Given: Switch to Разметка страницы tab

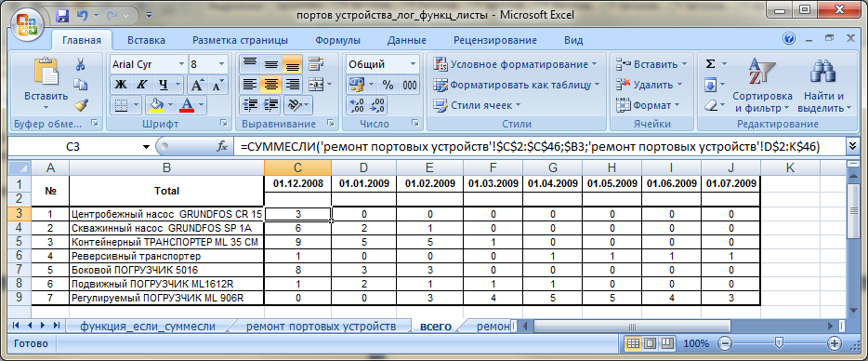Looking at the screenshot, I should (241, 40).
